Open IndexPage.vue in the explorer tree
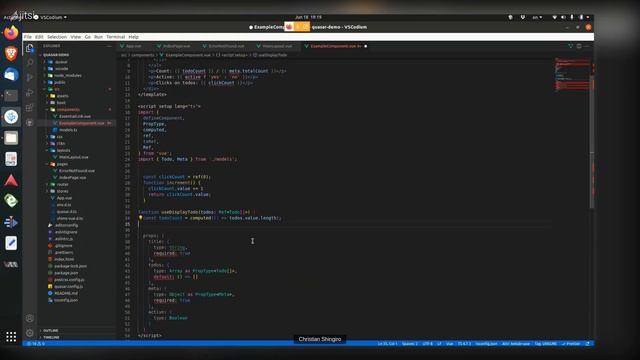 click(x=72, y=178)
